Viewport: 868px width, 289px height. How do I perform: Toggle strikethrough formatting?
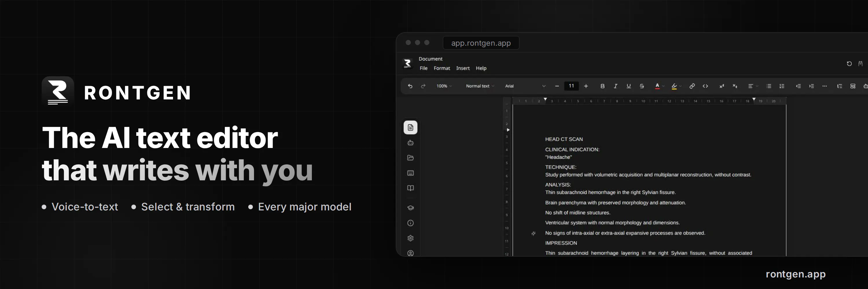pos(642,86)
